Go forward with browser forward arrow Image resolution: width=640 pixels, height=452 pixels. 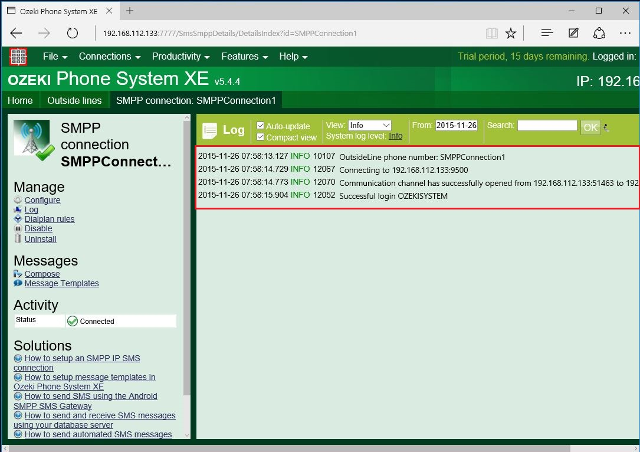click(44, 33)
